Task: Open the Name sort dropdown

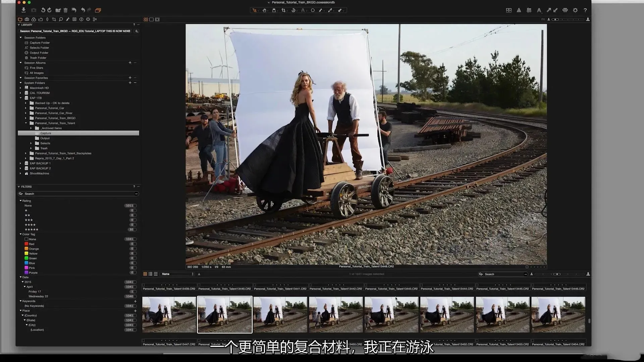Action: click(x=177, y=274)
